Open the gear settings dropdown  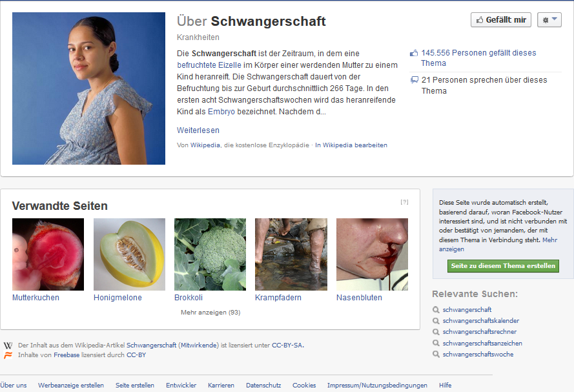point(549,20)
